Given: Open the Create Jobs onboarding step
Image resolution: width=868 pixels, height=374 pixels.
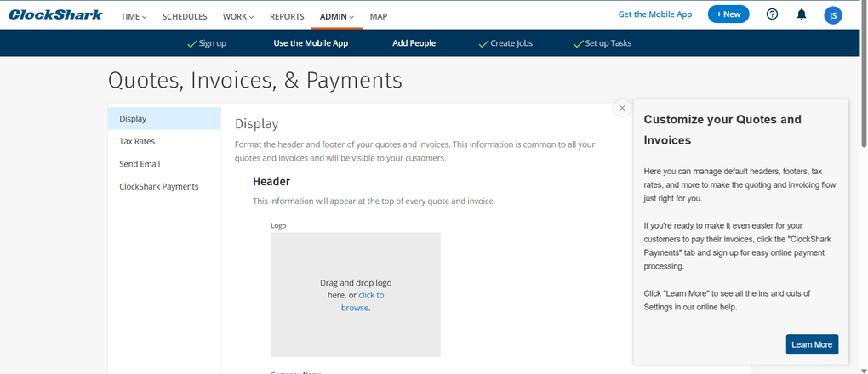Looking at the screenshot, I should click(x=505, y=43).
